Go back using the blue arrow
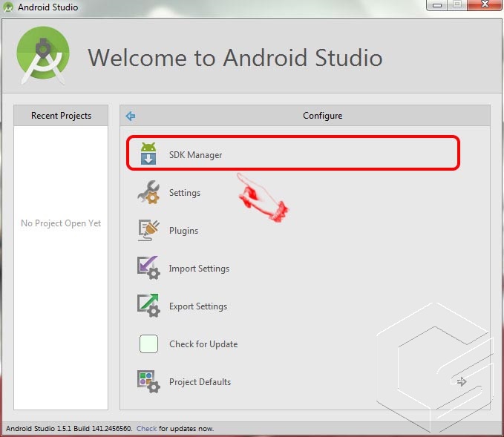504x437 pixels. [x=131, y=116]
